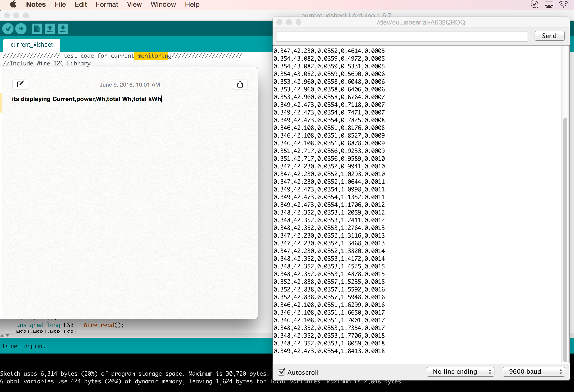Image resolution: width=574 pixels, height=392 pixels.
Task: Select the current_xlsheet tab
Action: click(x=31, y=45)
